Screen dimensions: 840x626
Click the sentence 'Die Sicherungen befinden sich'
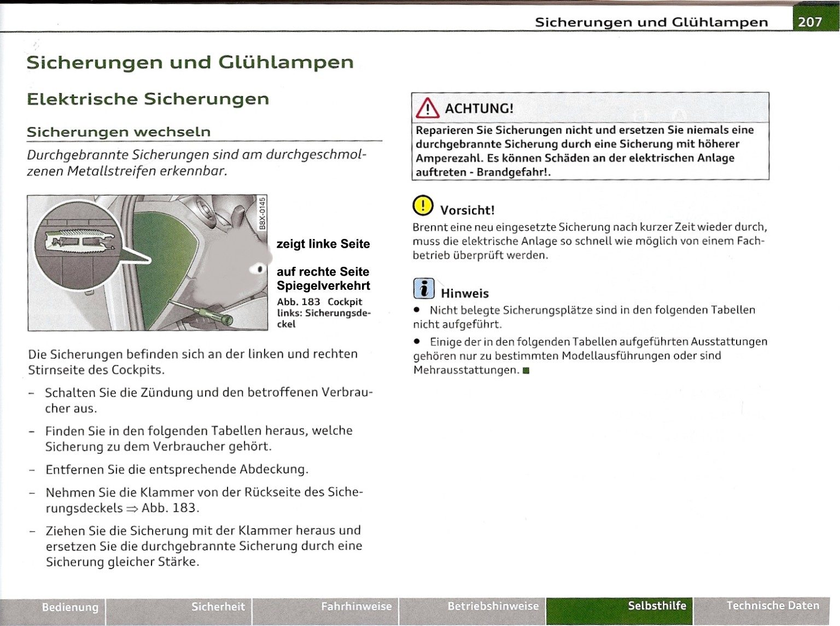[x=192, y=362]
